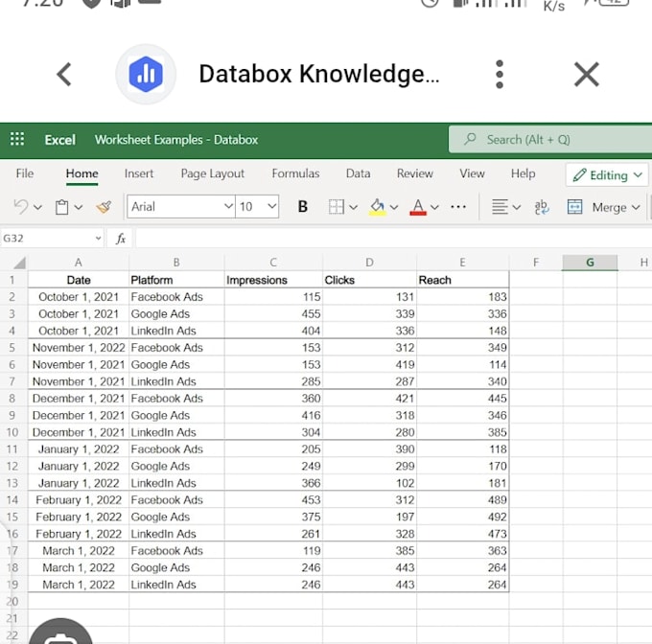Open the three-dot browser menu
Screen dimensions: 652x644
pyautogui.click(x=500, y=75)
